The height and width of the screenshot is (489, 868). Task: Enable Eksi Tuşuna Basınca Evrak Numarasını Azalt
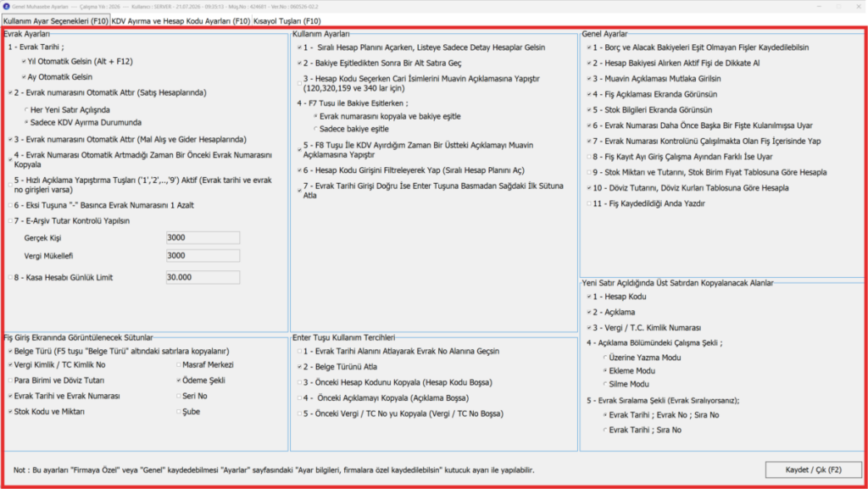pyautogui.click(x=10, y=205)
